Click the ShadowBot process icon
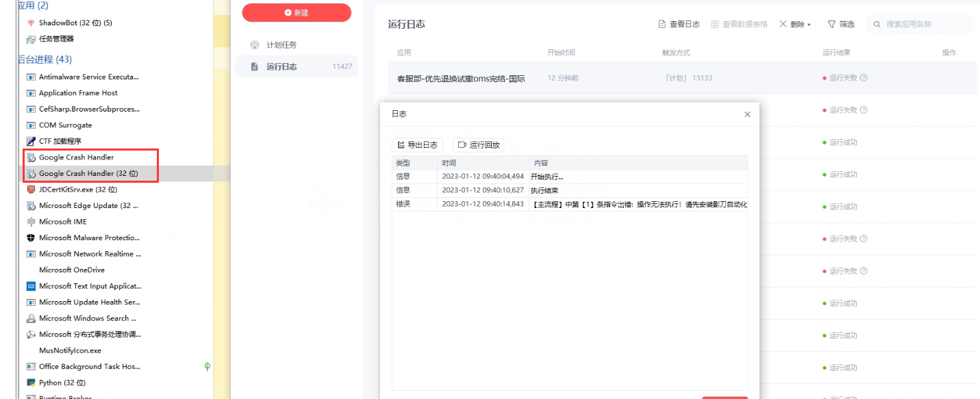Viewport: 980px width, 399px height. tap(31, 23)
